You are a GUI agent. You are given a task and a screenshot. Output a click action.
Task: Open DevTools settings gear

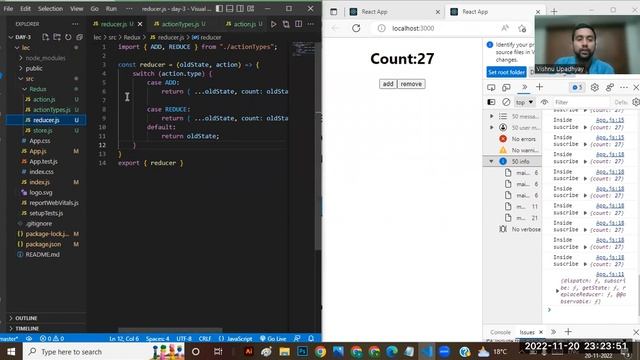point(595,87)
